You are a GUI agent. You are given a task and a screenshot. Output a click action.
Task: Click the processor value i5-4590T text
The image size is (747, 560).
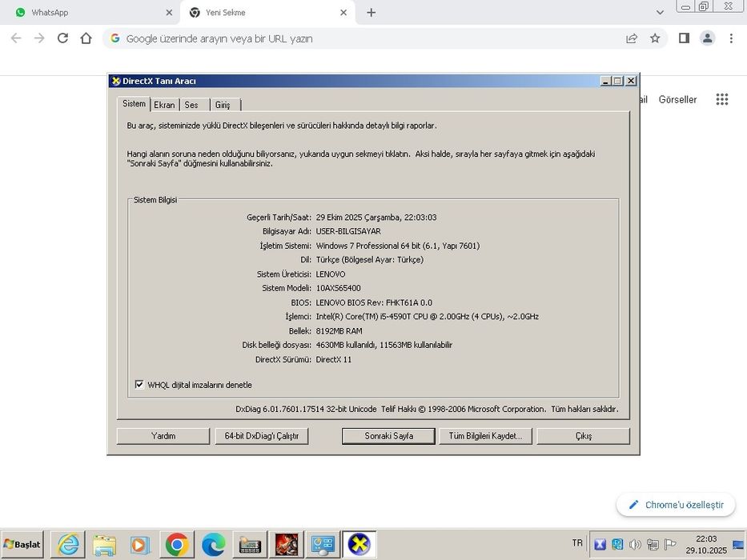(427, 316)
